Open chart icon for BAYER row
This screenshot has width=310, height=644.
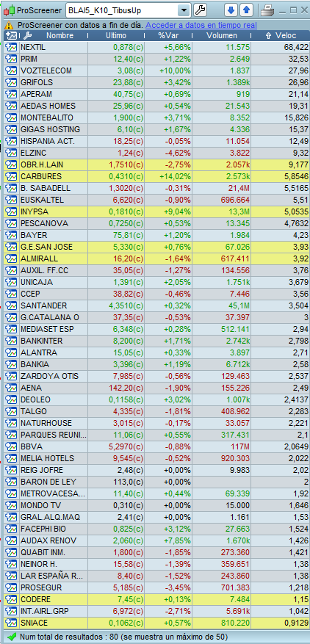[x=11, y=235]
